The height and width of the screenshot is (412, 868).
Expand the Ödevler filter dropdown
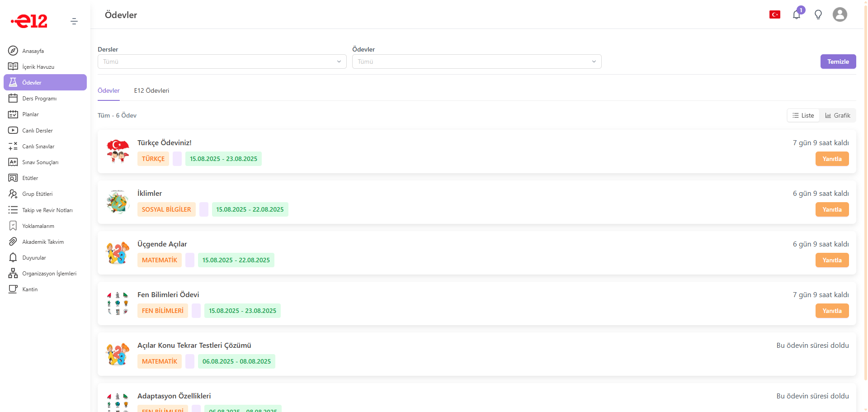[476, 62]
